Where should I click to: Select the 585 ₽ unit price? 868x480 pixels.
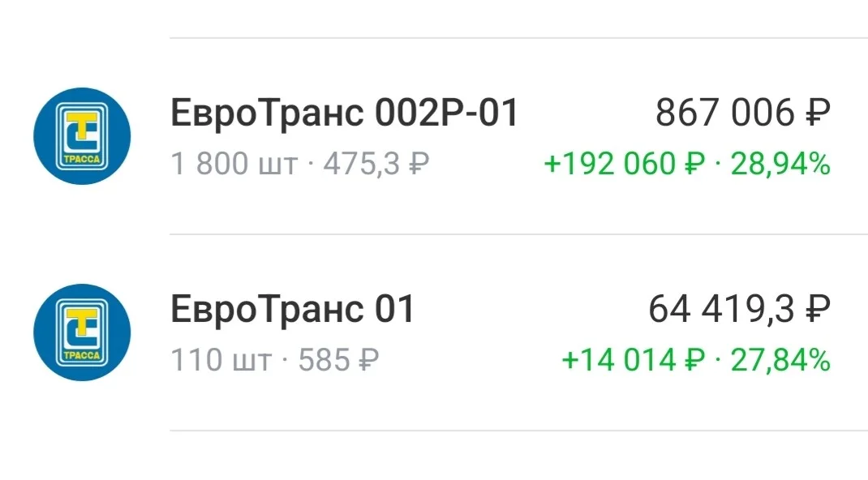tap(339, 361)
